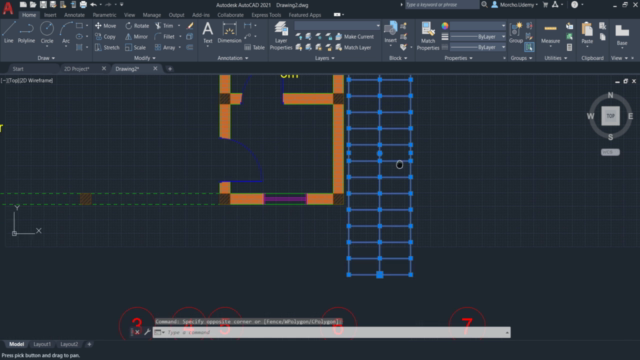
Task: Click the Erase tool icon
Action: [x=190, y=26]
